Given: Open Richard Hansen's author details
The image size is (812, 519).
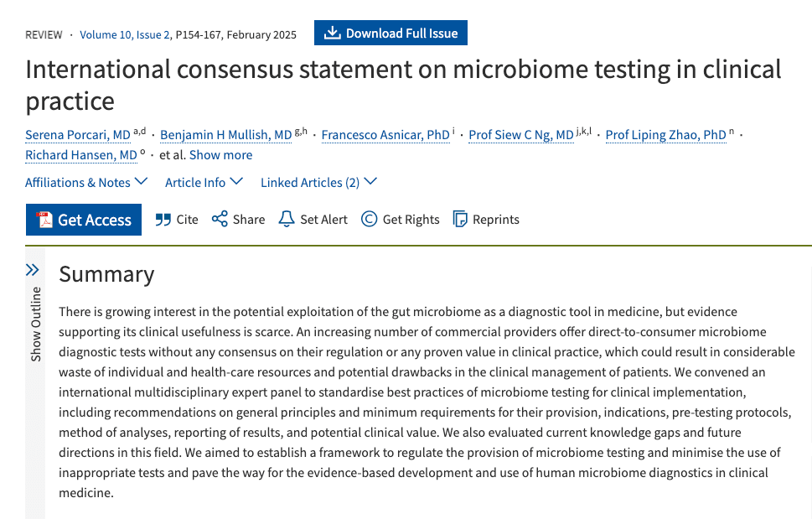Looking at the screenshot, I should click(80, 155).
